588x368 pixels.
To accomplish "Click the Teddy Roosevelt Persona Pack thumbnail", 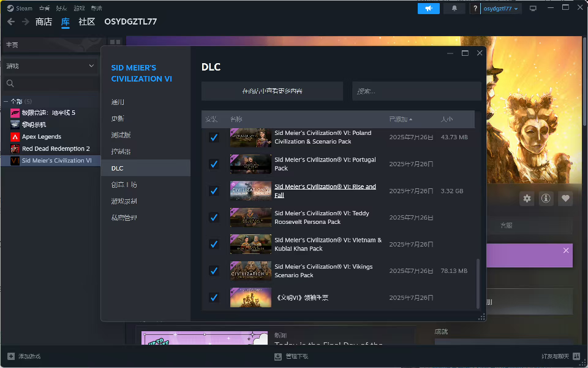I will (x=251, y=217).
